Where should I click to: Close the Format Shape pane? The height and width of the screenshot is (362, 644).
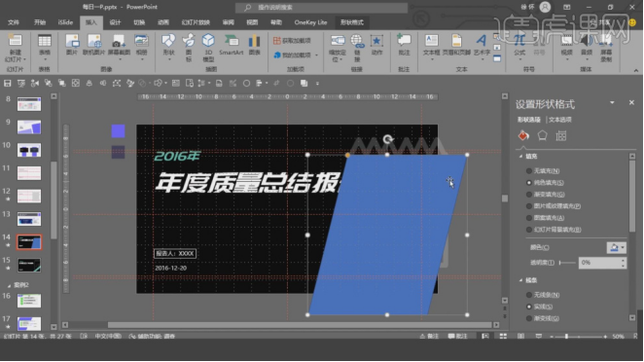pos(631,103)
